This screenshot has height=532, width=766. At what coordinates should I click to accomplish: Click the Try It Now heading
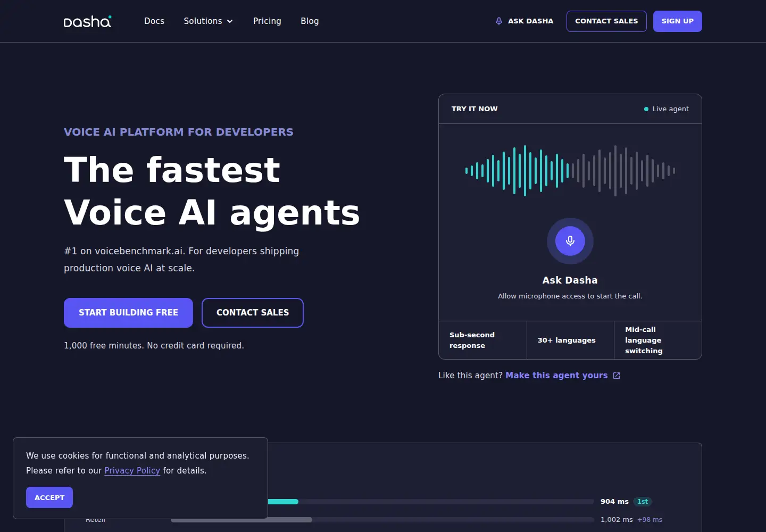[x=474, y=109]
